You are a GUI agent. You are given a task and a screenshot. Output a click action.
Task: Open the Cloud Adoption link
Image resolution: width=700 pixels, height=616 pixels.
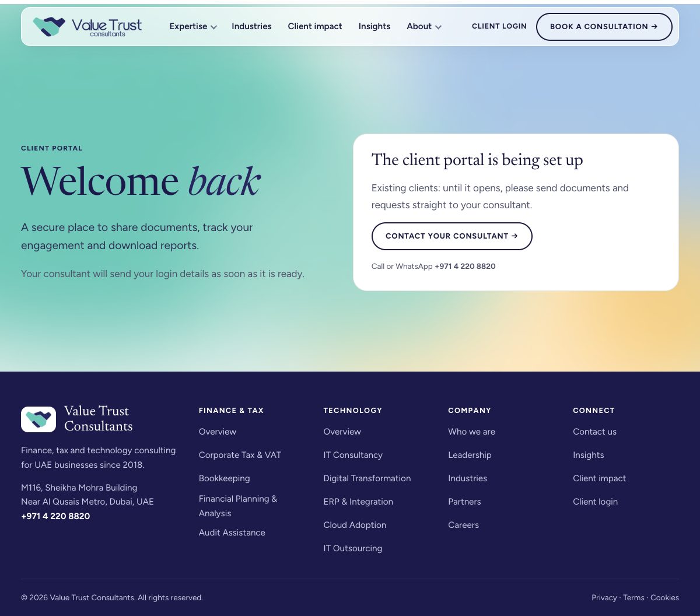pyautogui.click(x=355, y=525)
